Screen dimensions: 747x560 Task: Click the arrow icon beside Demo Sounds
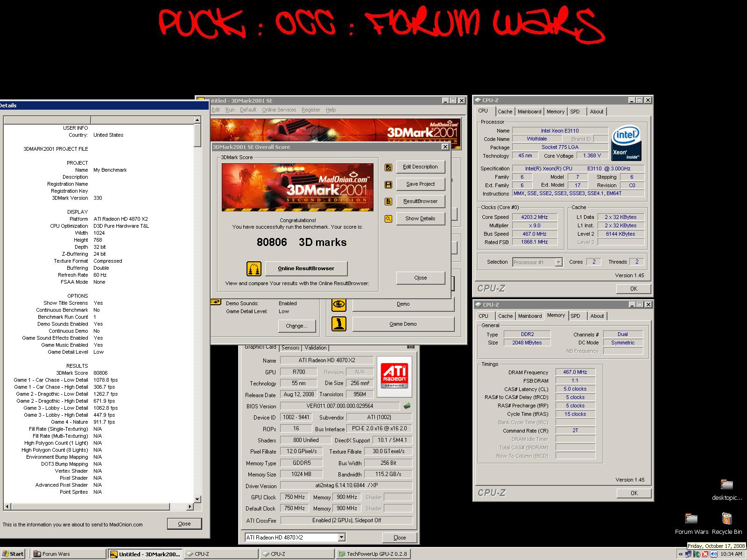pyautogui.click(x=216, y=302)
